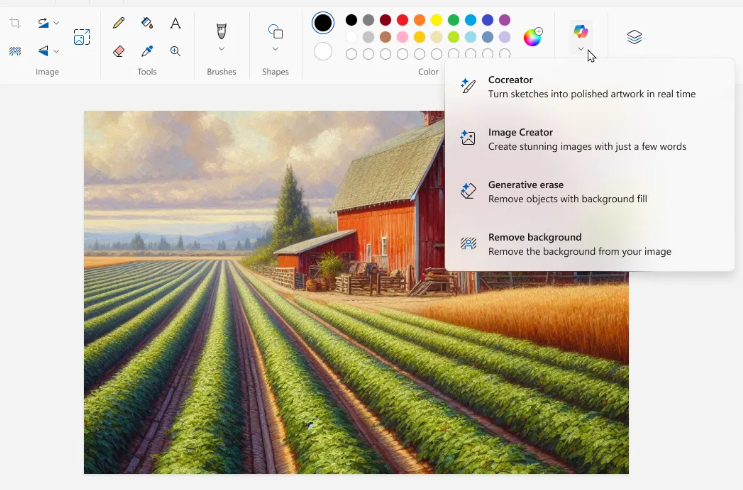Pick the turquoise blue palette swatch
Screen dimensions: 743x490
click(471, 20)
